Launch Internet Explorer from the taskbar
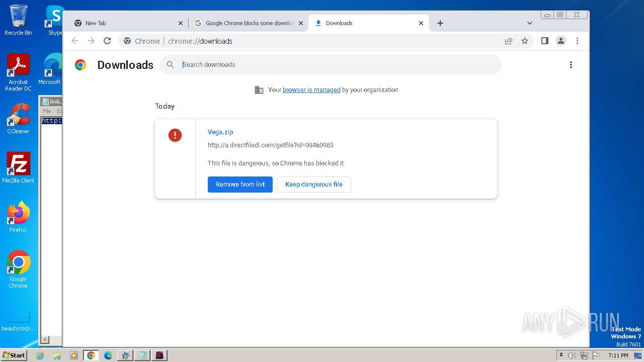This screenshot has width=644, height=362. pyautogui.click(x=40, y=355)
